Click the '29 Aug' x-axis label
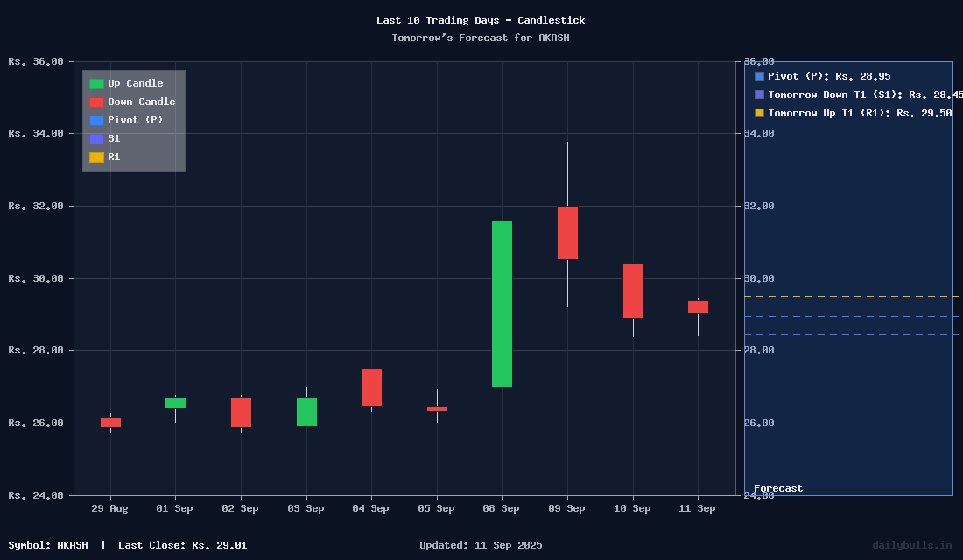The width and height of the screenshot is (963, 560). point(110,508)
